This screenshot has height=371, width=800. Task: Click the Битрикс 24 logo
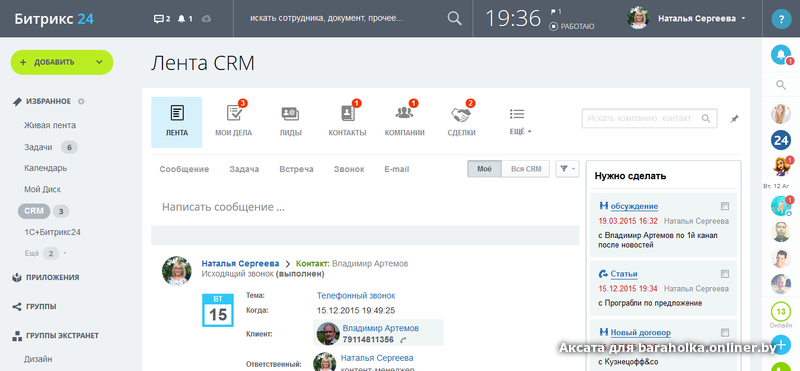pos(54,19)
